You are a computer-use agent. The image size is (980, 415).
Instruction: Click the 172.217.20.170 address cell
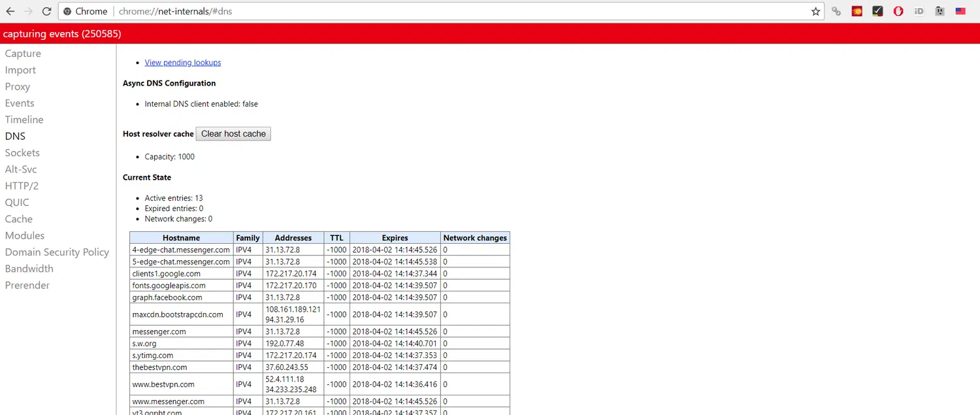coord(293,286)
